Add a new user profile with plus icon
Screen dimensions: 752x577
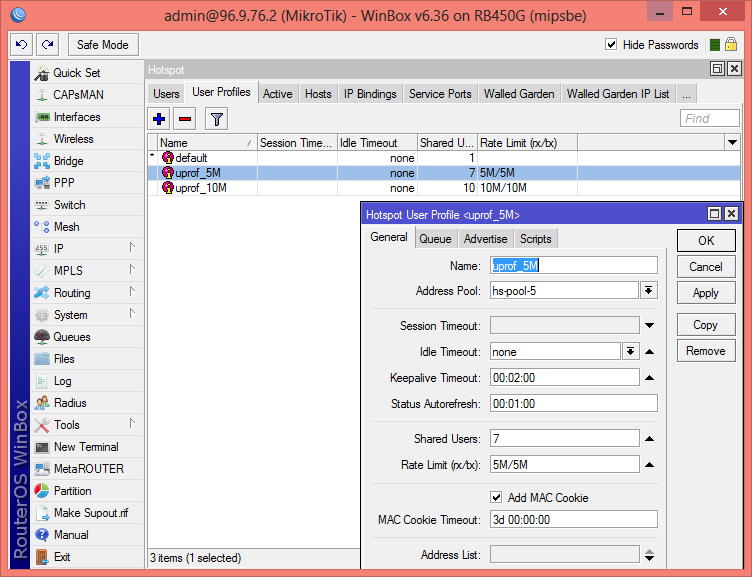(x=159, y=118)
